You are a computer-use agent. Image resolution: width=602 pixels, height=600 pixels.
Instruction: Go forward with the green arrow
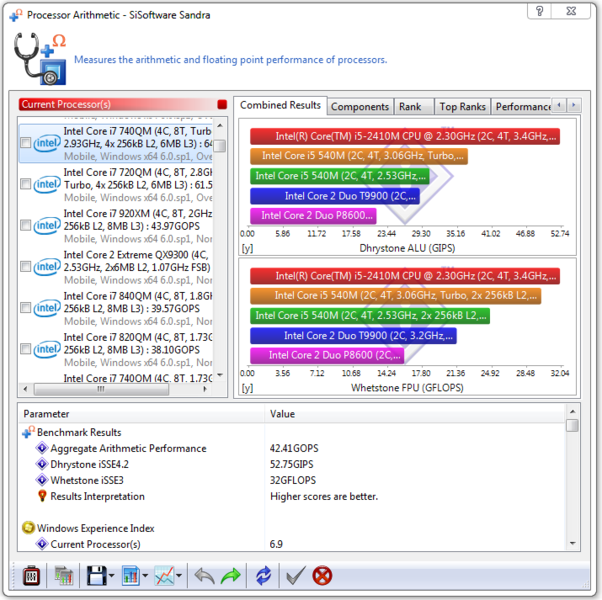(x=231, y=576)
